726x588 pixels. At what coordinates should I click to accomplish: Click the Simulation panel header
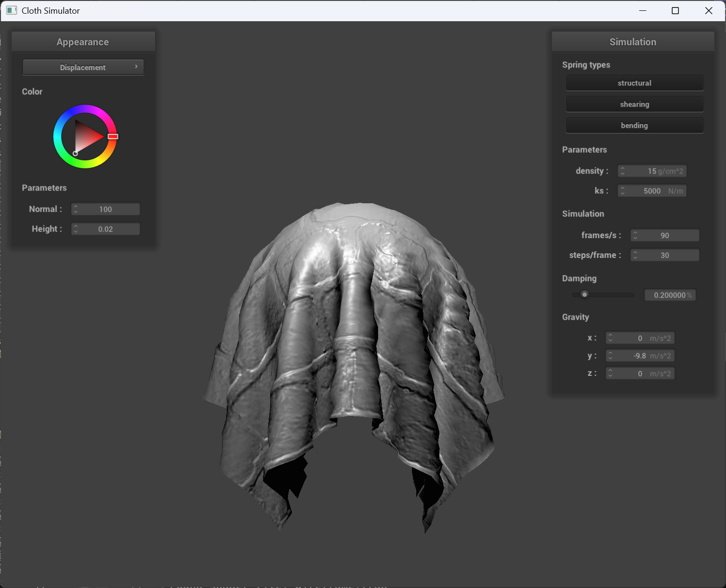pos(633,42)
